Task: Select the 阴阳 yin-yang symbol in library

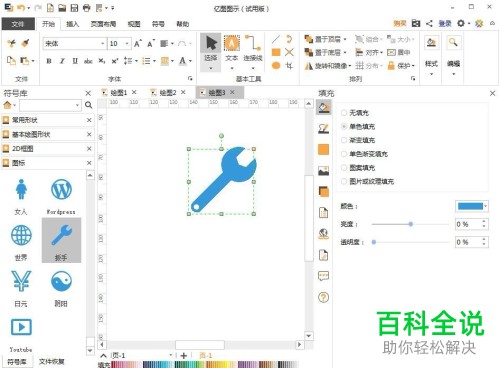Action: [61, 288]
